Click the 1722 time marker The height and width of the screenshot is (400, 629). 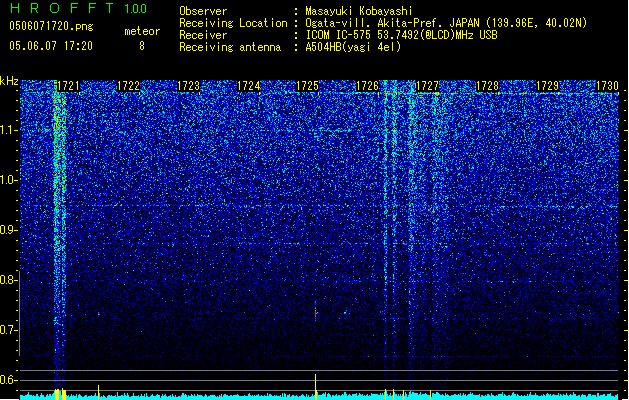128,86
